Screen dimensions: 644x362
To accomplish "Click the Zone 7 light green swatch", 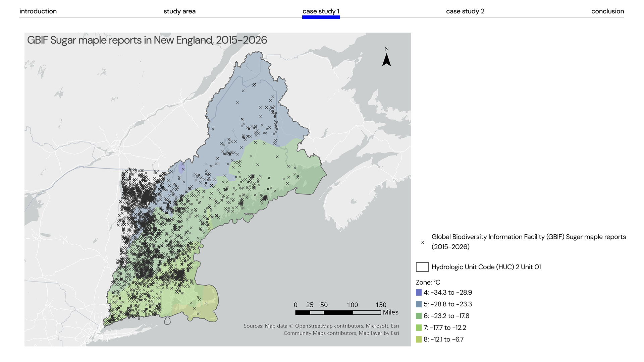I will click(419, 327).
